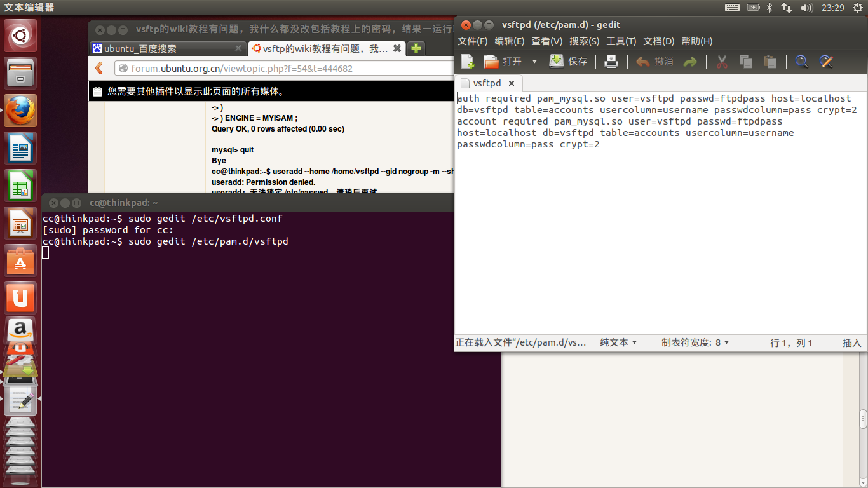Open the 制表符宽度: 8 tab width dropdown
Screen dimensions: 868x488
(695, 342)
